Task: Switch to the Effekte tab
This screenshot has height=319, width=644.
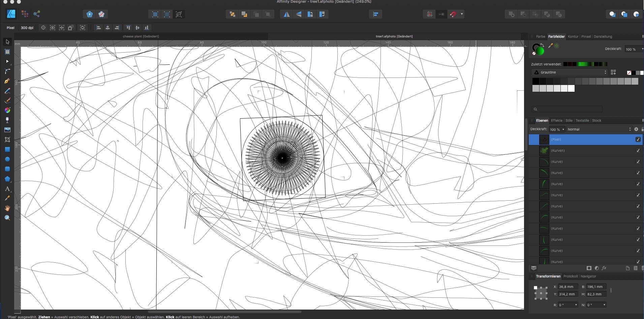Action: [x=557, y=120]
